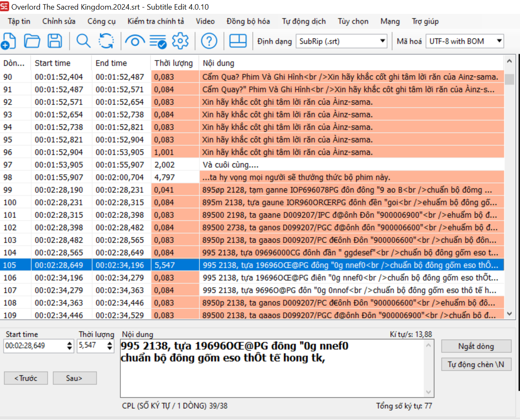This screenshot has width=520, height=420.
Task: Click the Nội dung column header
Action: tap(351, 63)
